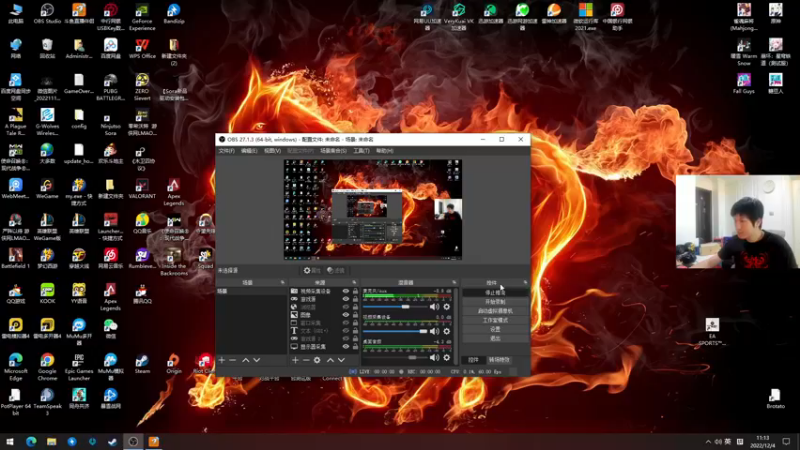The height and width of the screenshot is (450, 800).
Task: Open the 场景集合(S) menu
Action: coord(333,151)
